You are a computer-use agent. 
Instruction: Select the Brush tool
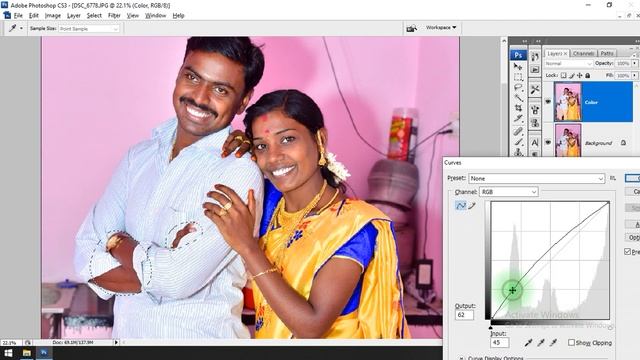[518, 142]
